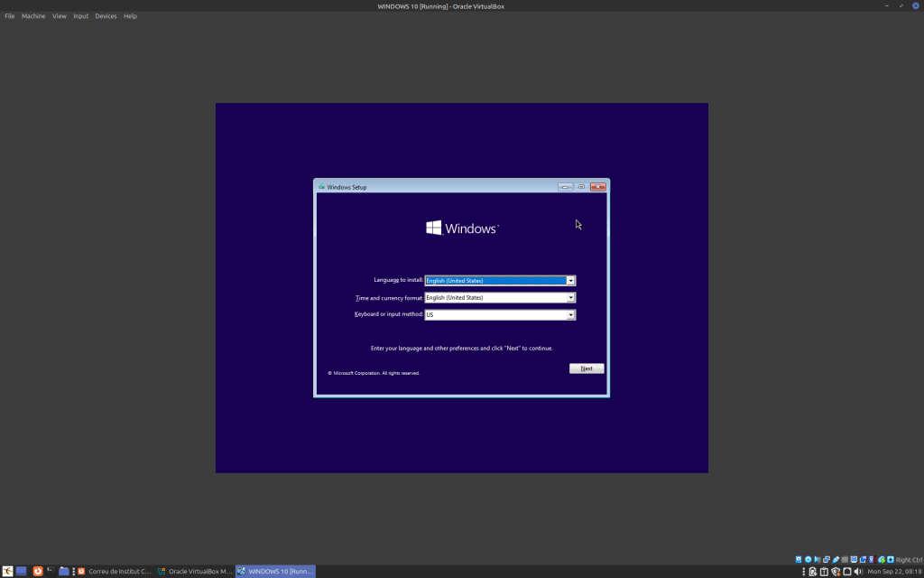924x578 pixels.
Task: Open the Devices menu
Action: pos(106,16)
